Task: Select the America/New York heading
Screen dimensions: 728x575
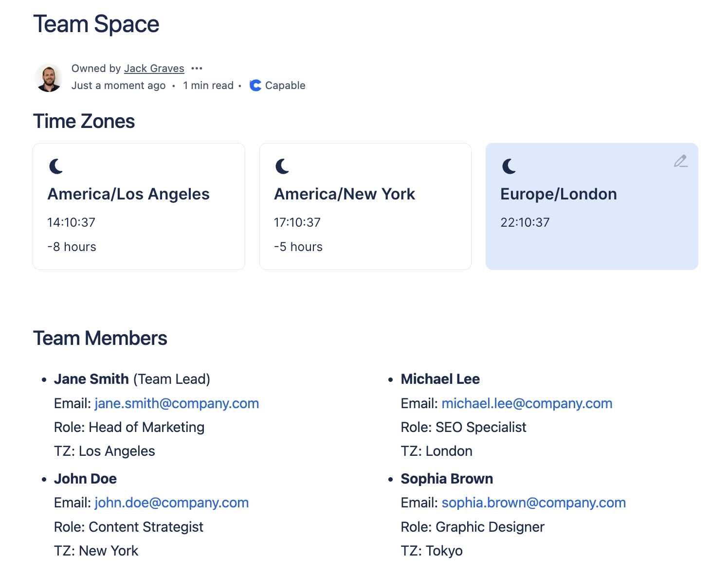Action: 345,194
